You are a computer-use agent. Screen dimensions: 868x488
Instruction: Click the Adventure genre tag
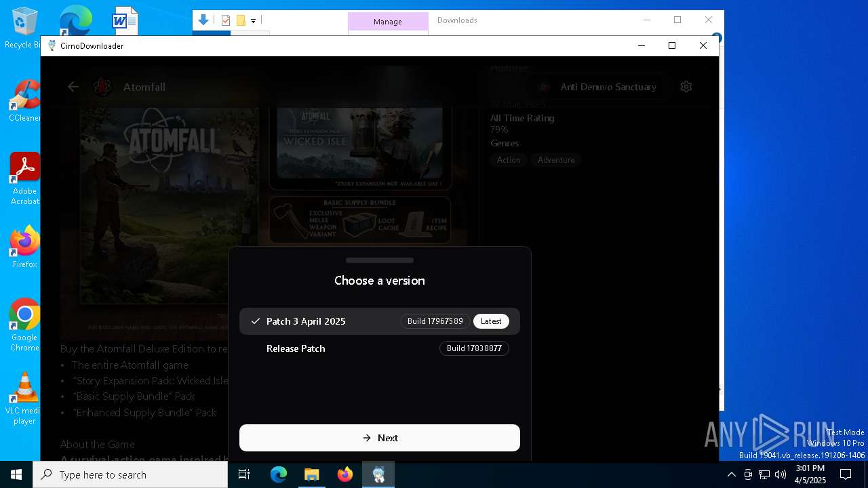pyautogui.click(x=555, y=160)
